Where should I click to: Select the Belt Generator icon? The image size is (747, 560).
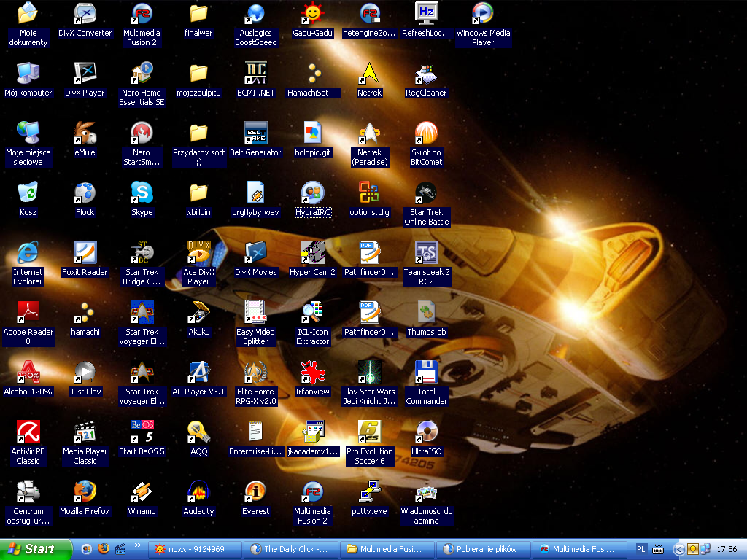point(255,133)
